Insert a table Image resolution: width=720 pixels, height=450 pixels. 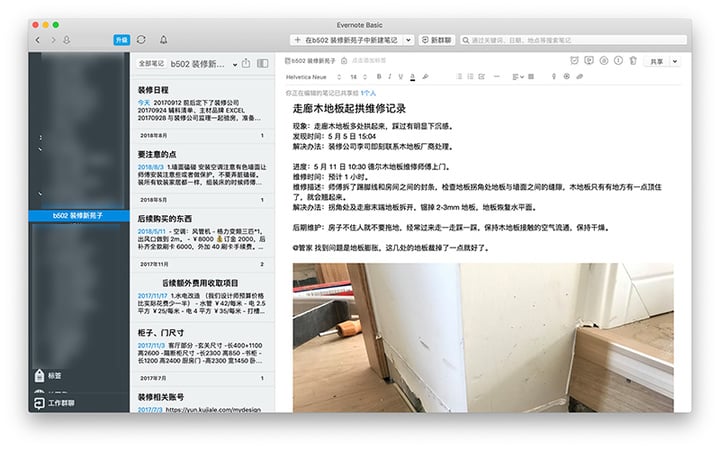(x=531, y=77)
